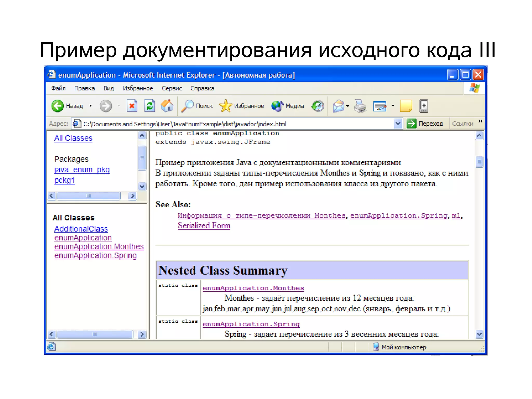Open the java_enum_pkg package link
This screenshot has width=532, height=399.
(x=82, y=170)
